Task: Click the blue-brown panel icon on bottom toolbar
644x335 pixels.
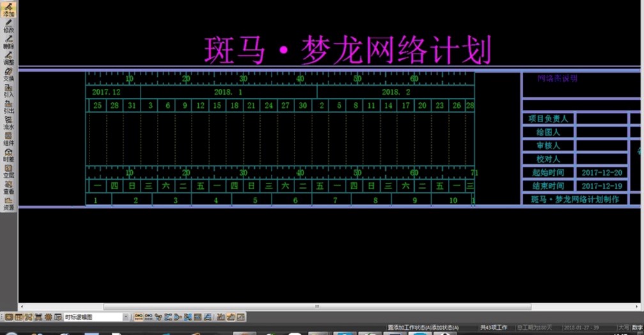Action: [x=197, y=317]
